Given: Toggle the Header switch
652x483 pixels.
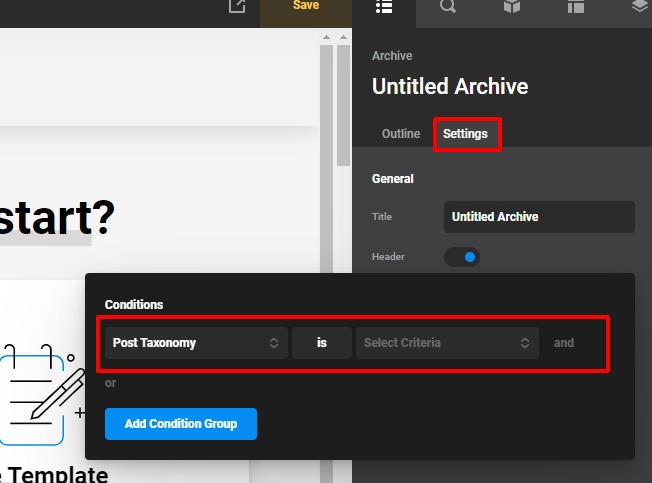Looking at the screenshot, I should [462, 257].
